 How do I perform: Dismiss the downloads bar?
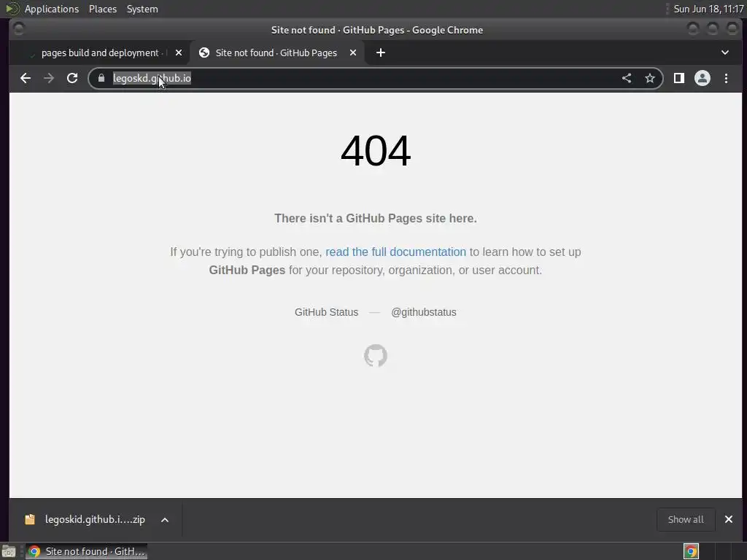729,519
